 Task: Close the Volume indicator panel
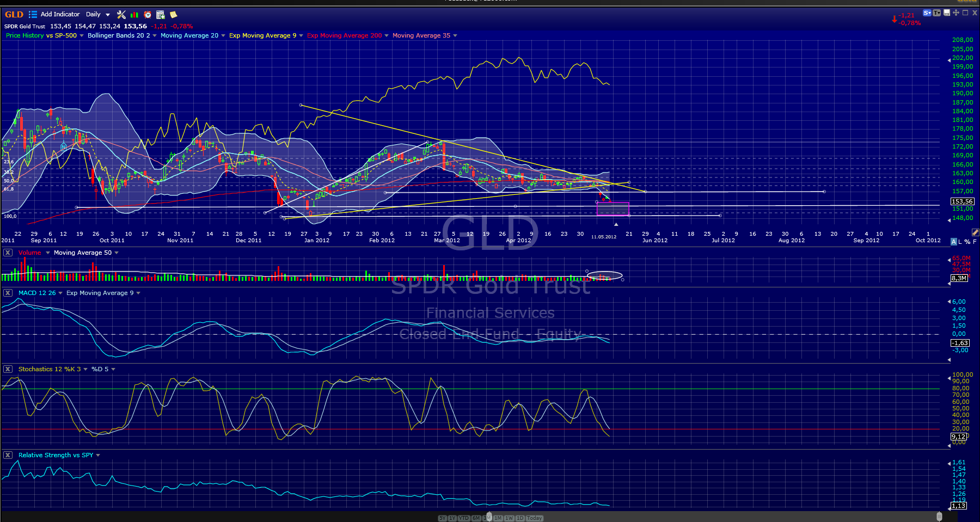tap(8, 253)
